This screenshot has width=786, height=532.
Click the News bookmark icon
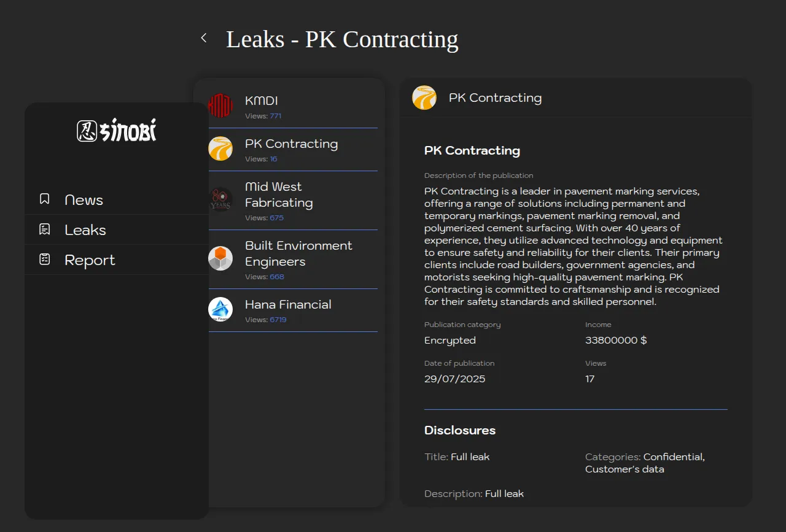click(44, 199)
